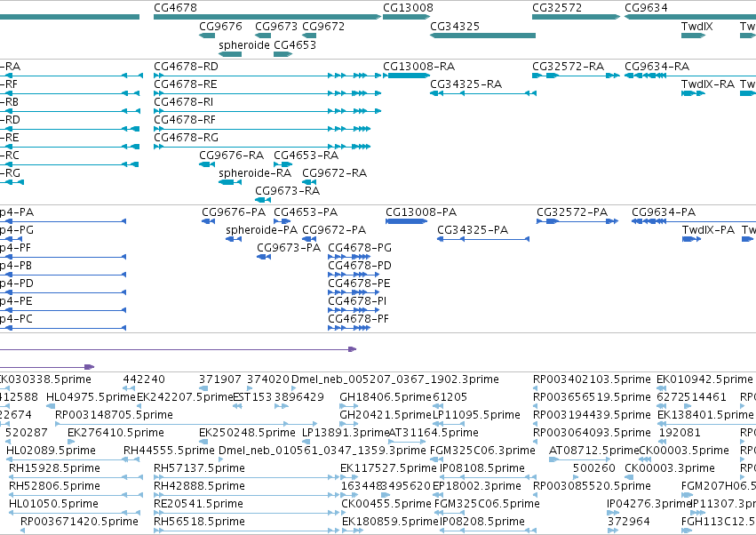
Task: Click transcript CG13008-RA label
Action: 418,66
